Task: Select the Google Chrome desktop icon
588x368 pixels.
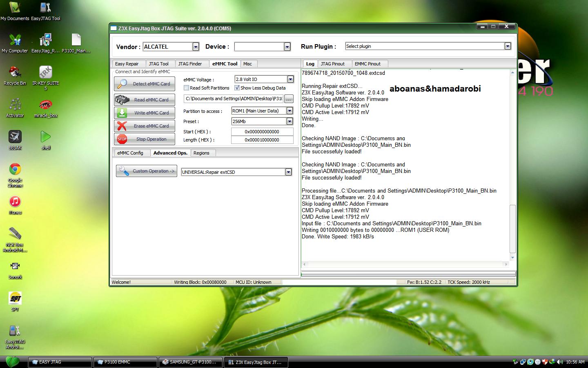Action: (15, 175)
